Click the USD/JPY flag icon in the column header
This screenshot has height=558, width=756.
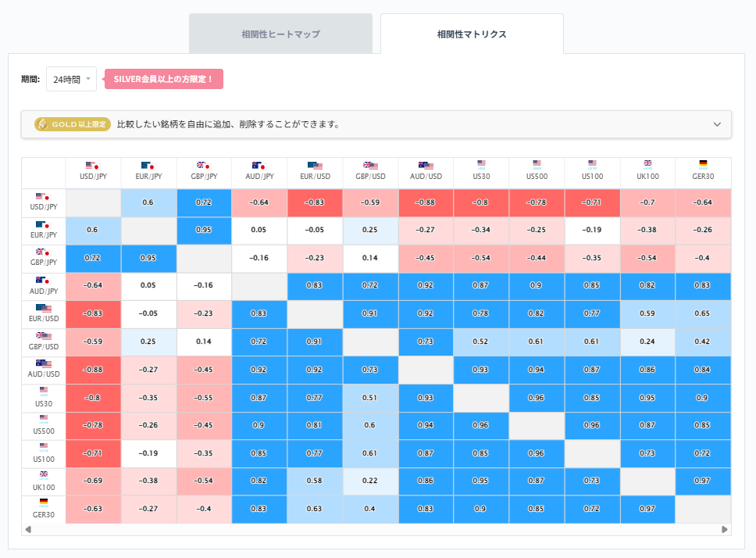pos(93,166)
